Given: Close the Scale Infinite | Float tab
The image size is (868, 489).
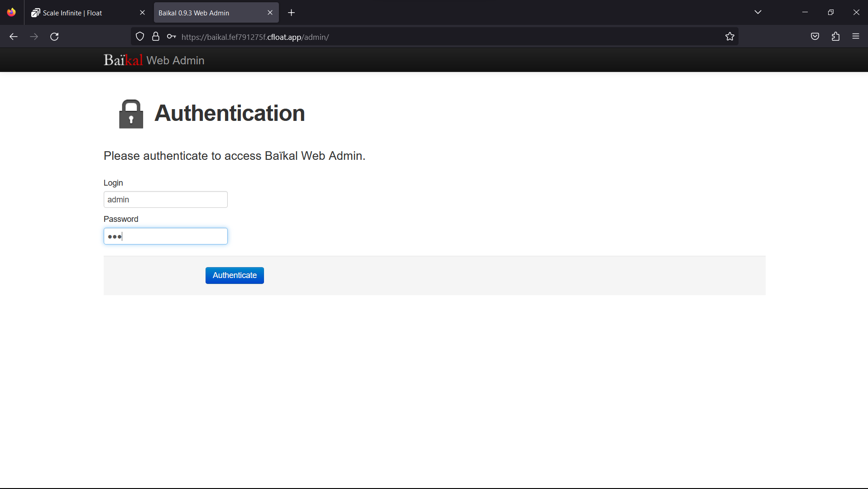Looking at the screenshot, I should coord(142,13).
